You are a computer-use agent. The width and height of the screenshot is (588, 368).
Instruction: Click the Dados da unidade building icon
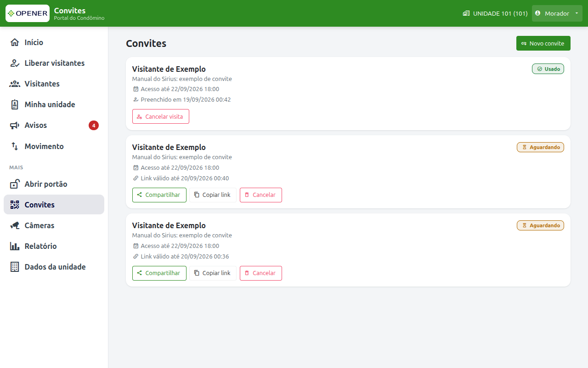(x=15, y=267)
